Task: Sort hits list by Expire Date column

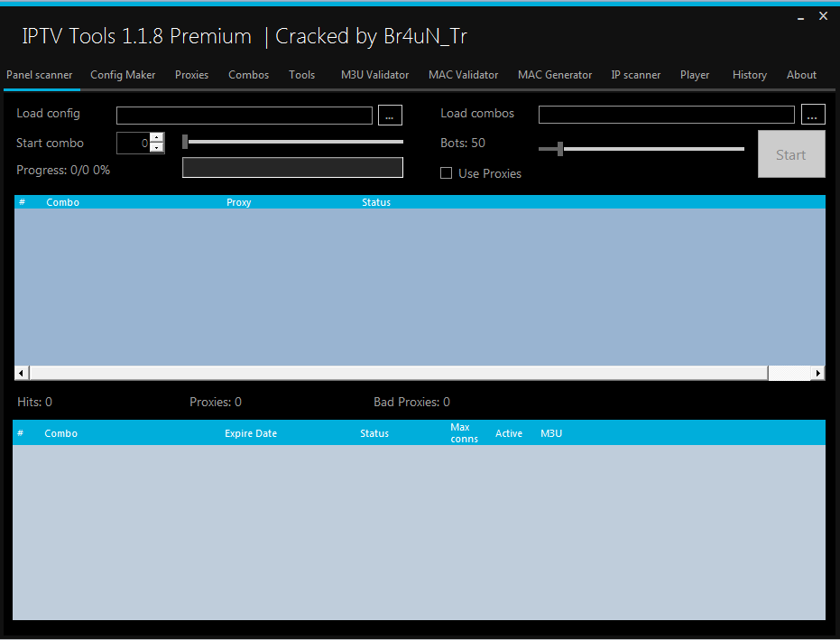Action: click(251, 433)
